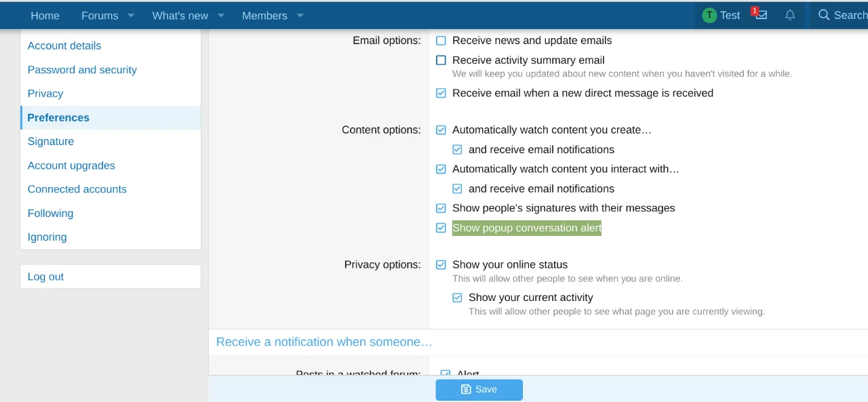Uncheck Show your online status
The image size is (868, 402).
point(441,265)
